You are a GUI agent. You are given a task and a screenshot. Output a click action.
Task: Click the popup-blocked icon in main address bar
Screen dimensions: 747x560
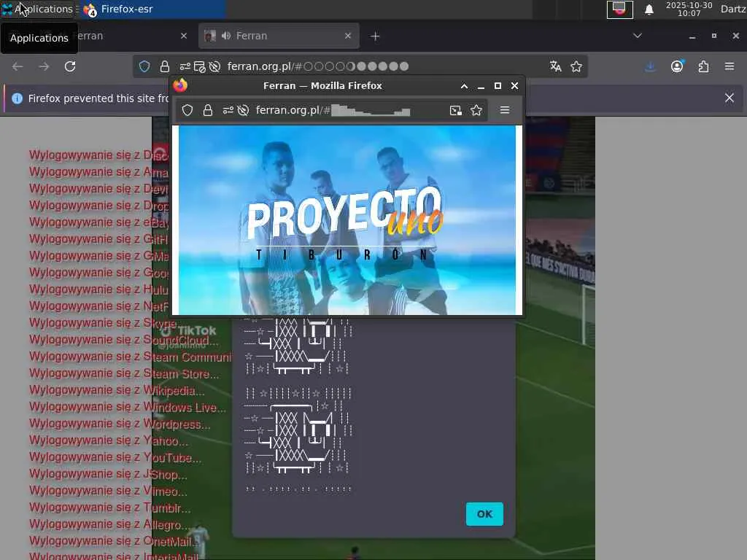[x=200, y=66]
